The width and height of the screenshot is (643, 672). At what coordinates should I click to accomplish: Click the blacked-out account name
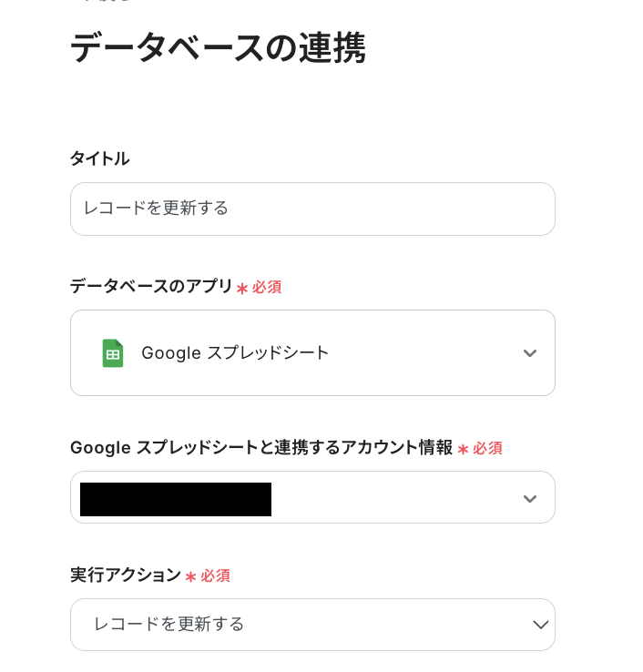point(176,499)
